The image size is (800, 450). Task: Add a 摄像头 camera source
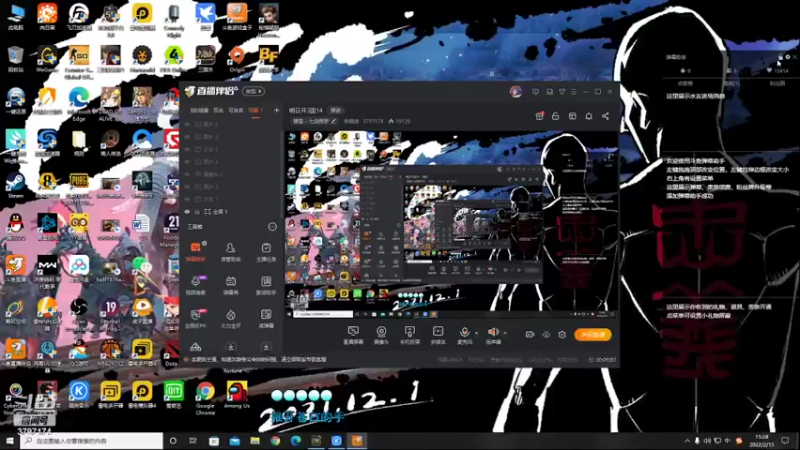coord(381,335)
